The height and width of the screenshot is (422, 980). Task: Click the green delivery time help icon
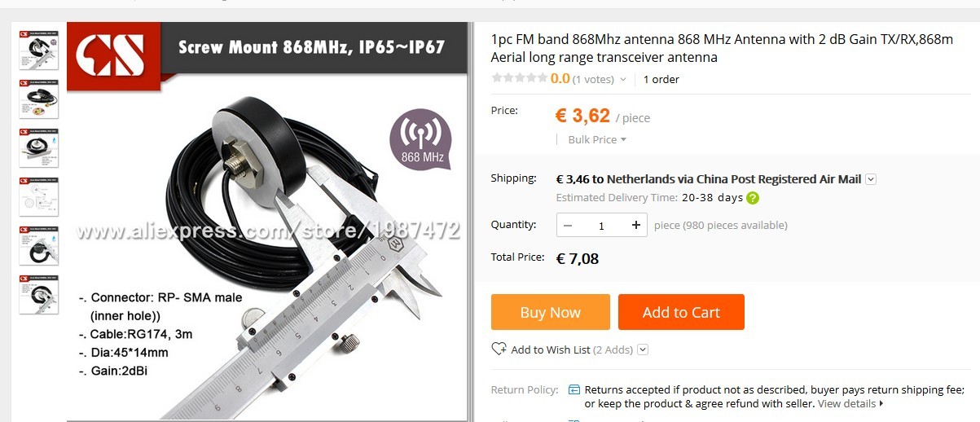point(753,198)
